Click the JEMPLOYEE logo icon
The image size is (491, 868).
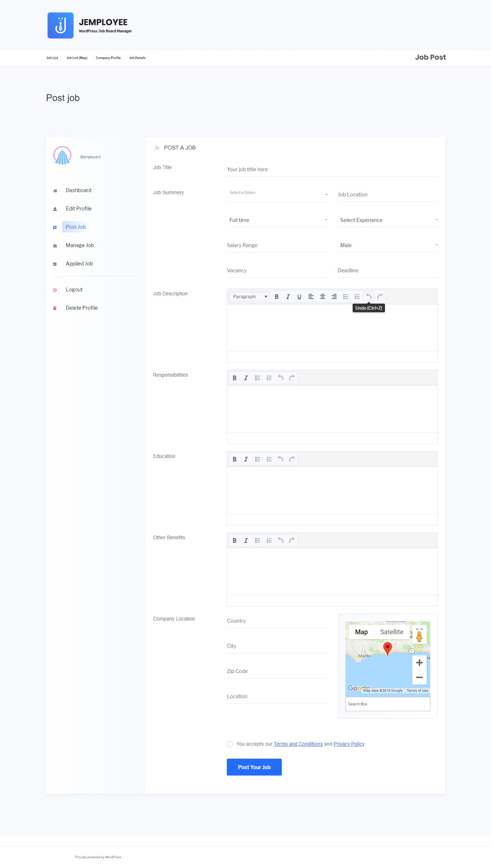click(60, 26)
